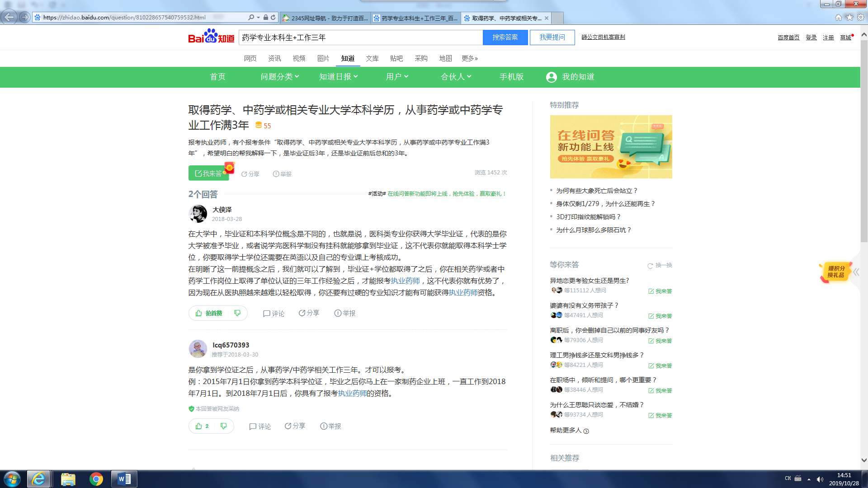Click the thumbs-up icon on lcq6570393's answer
The image size is (868, 488).
(199, 426)
